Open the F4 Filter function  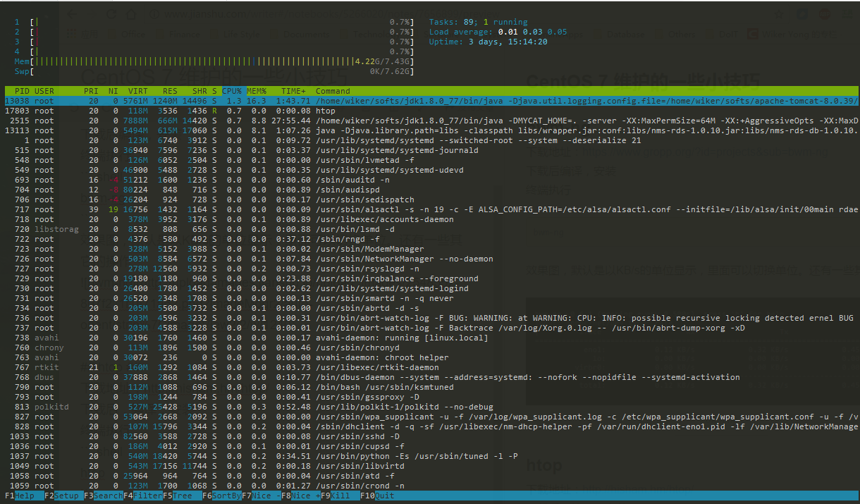[x=142, y=496]
